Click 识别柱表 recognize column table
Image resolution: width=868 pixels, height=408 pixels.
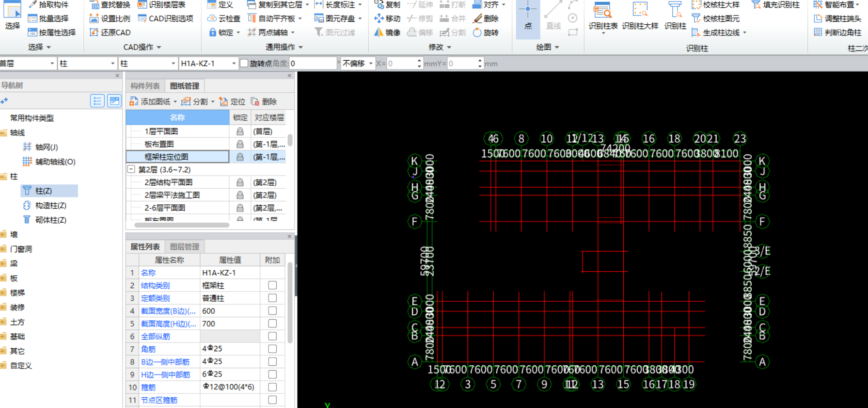[603, 17]
